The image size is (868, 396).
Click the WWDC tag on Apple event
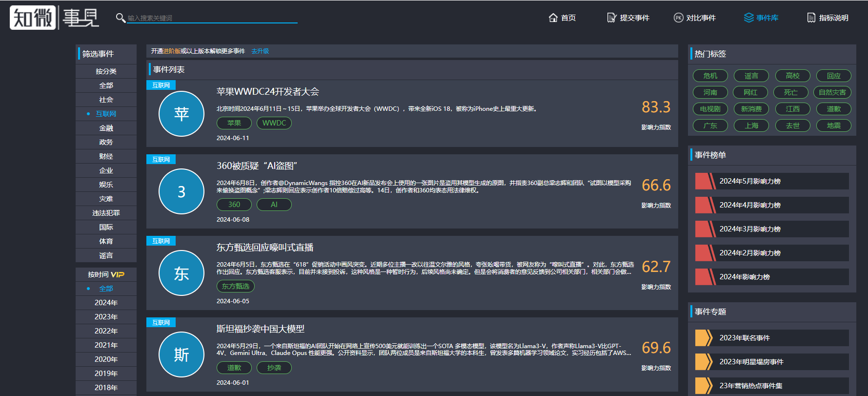[x=274, y=123]
